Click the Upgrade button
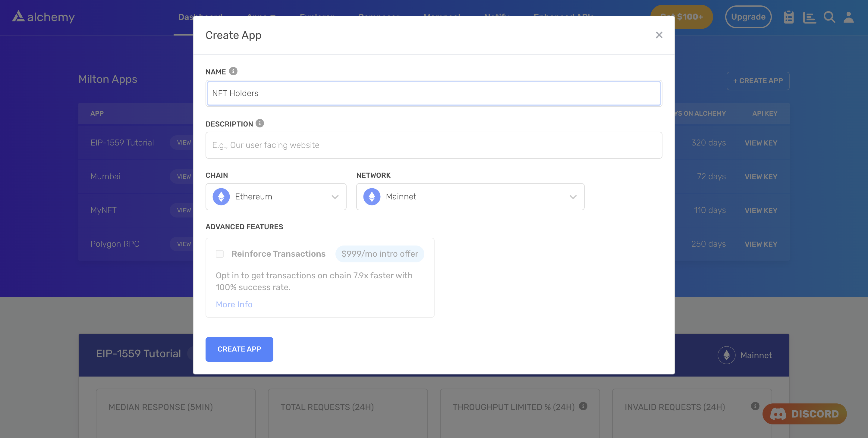The width and height of the screenshot is (868, 438). [x=748, y=17]
